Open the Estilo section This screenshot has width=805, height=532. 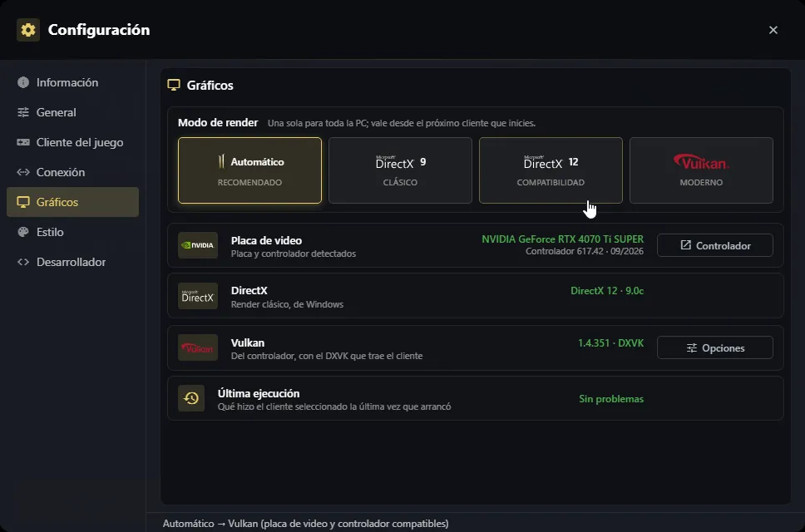click(x=72, y=232)
